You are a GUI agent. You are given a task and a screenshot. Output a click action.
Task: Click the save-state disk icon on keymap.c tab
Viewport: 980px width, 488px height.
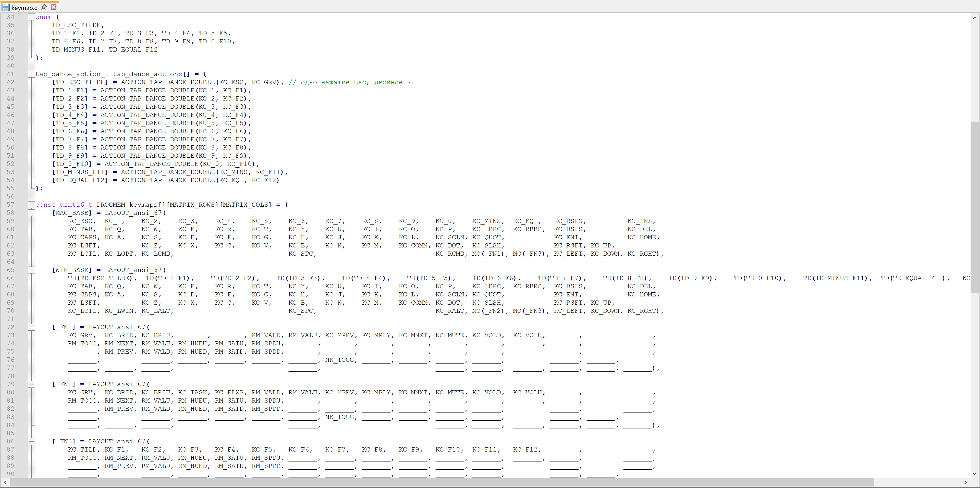click(5, 7)
